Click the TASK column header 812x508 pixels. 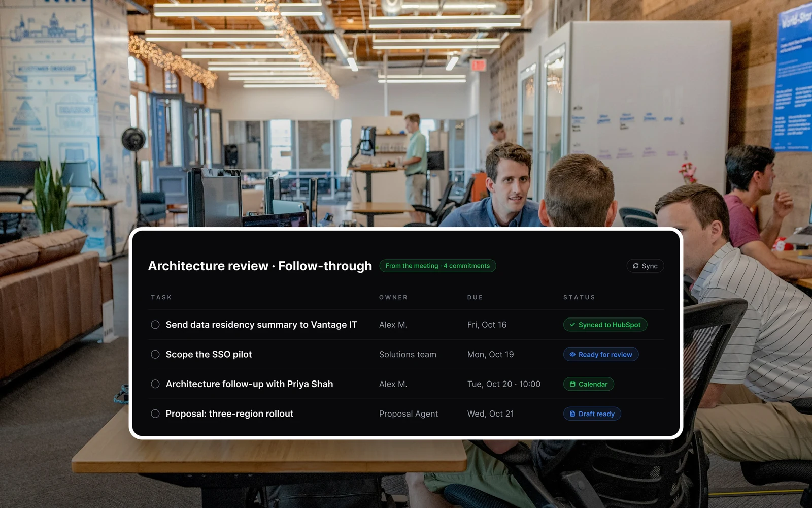[x=161, y=297]
